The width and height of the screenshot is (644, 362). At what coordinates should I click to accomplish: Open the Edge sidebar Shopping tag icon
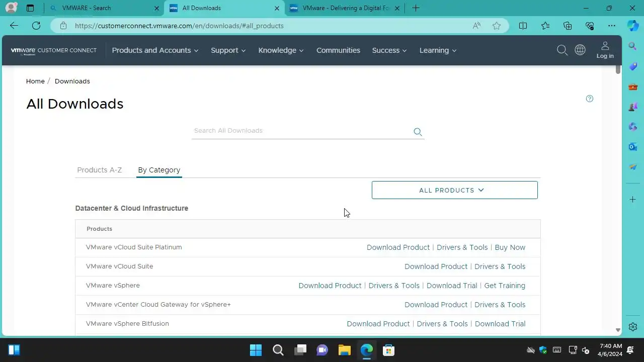coord(633,66)
